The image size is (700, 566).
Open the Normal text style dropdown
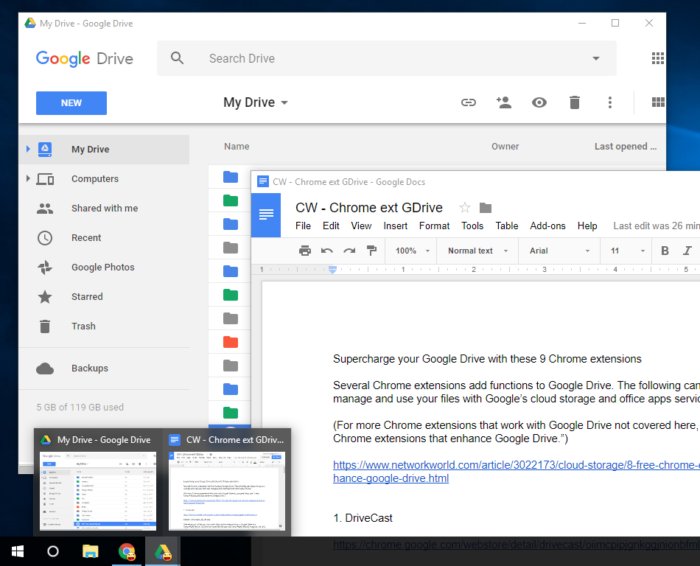478,251
